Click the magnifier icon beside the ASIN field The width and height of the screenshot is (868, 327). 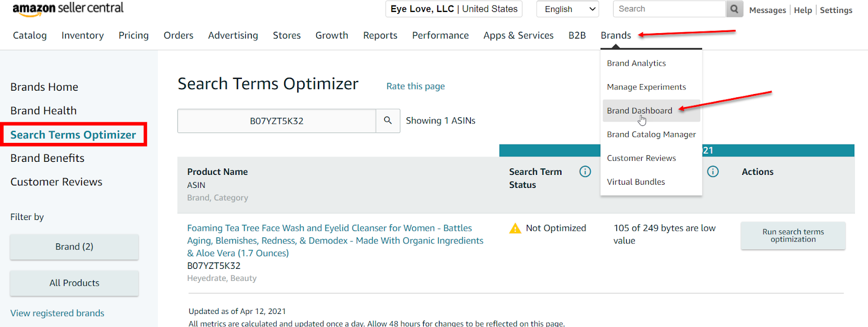coord(388,121)
